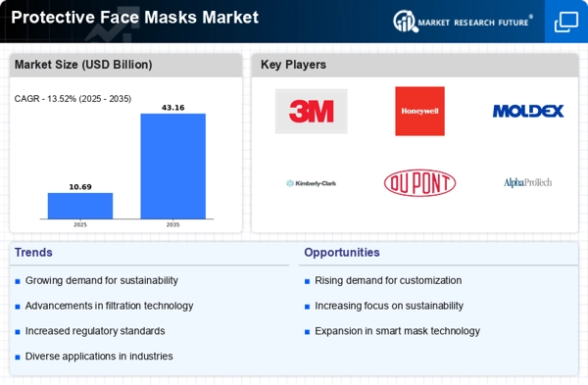The width and height of the screenshot is (588, 385).
Task: Click the copy/expand icon in top-right corner
Action: pos(566,23)
